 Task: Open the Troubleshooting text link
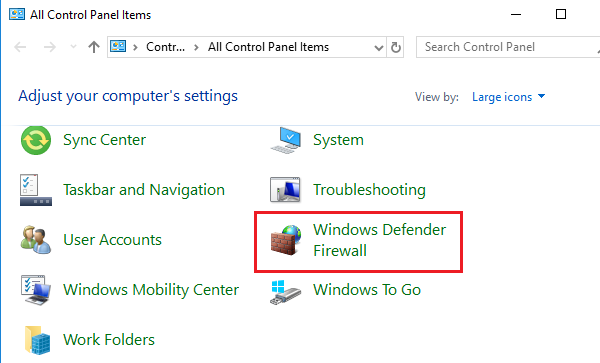[369, 190]
